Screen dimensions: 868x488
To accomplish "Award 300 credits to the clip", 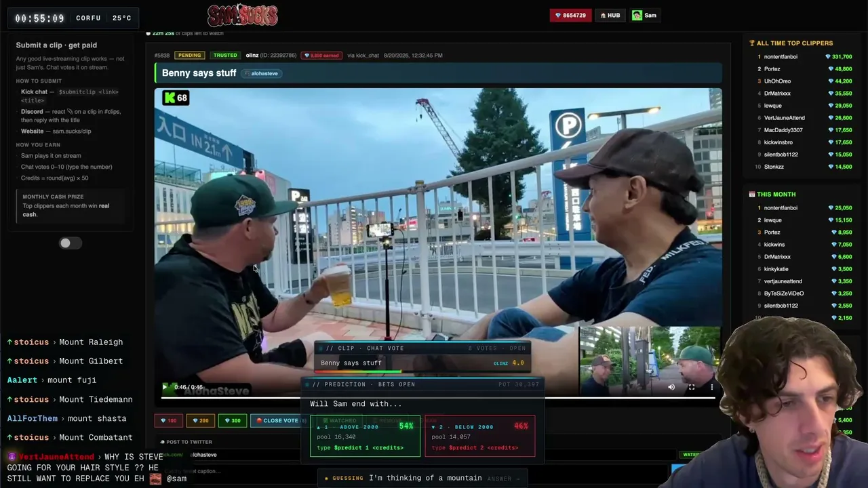I will tap(232, 420).
